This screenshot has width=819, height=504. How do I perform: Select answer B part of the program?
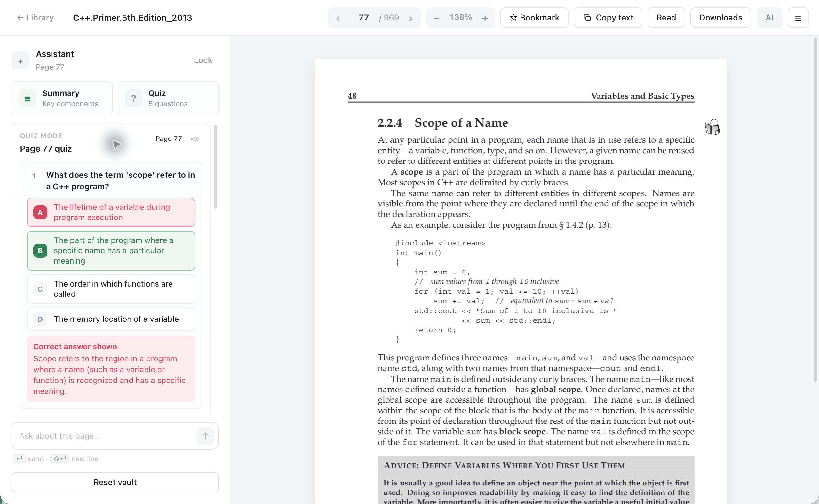pyautogui.click(x=111, y=251)
